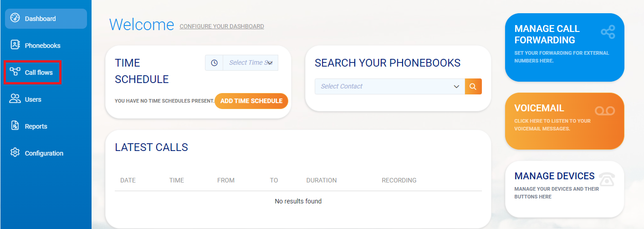The width and height of the screenshot is (644, 229).
Task: Follow the Configure Your Dashboard link
Action: (x=222, y=26)
